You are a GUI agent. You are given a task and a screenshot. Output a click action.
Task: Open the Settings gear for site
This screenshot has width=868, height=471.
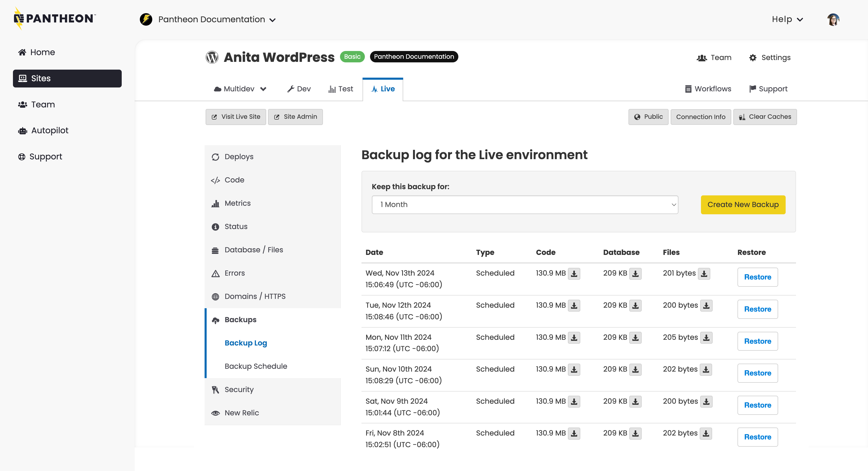point(770,57)
